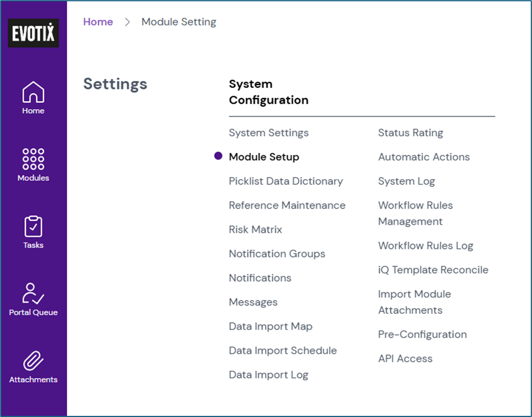
Task: Open Workflow Rules Management
Action: pyautogui.click(x=415, y=214)
